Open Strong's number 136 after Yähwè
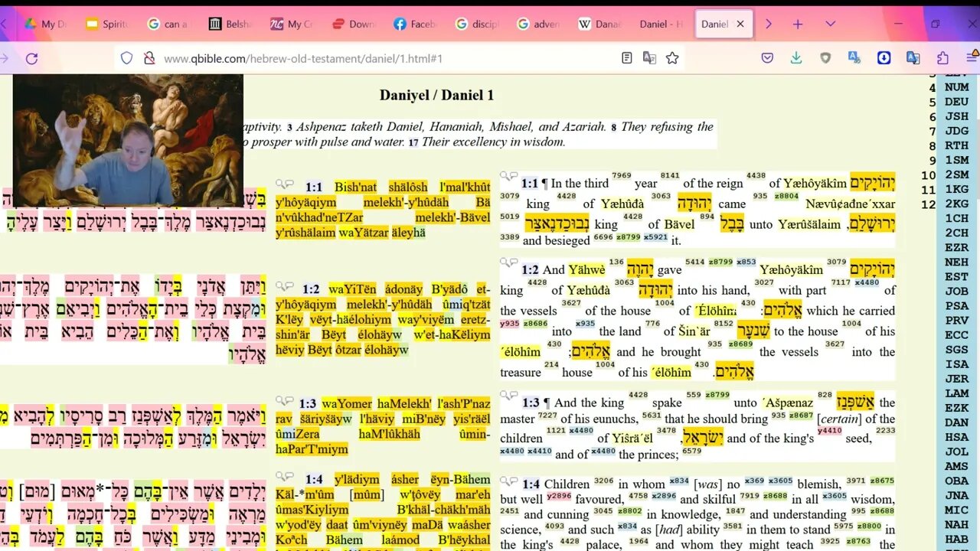 (616, 262)
